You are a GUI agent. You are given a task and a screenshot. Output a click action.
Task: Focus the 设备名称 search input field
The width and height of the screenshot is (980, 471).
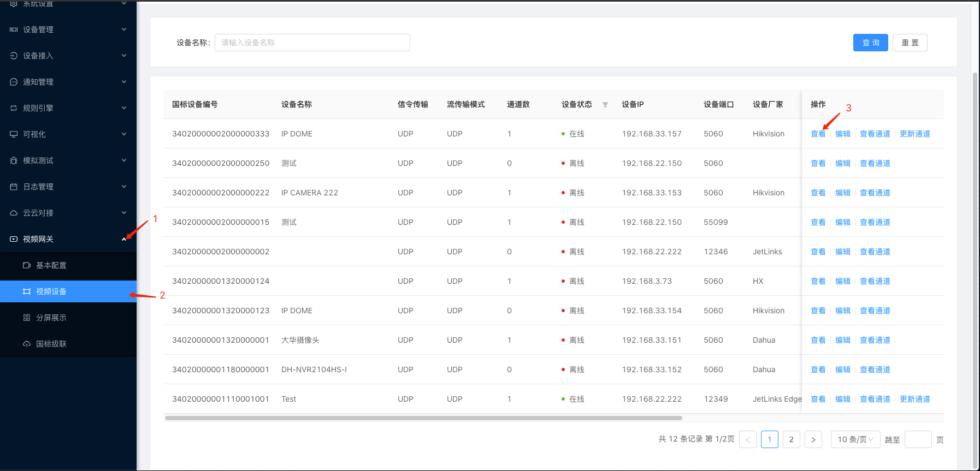point(312,43)
